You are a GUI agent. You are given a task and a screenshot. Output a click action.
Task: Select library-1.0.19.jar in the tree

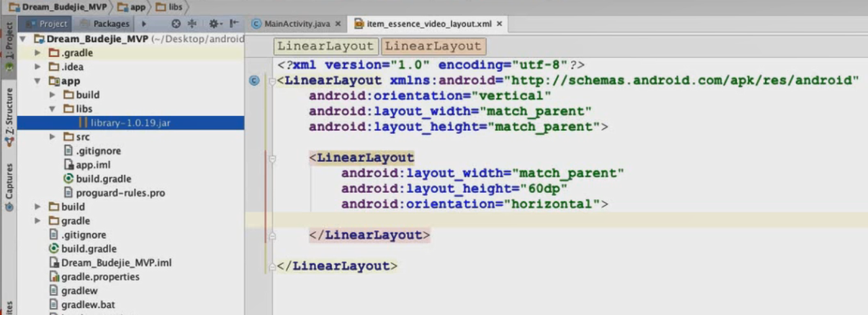tap(130, 123)
